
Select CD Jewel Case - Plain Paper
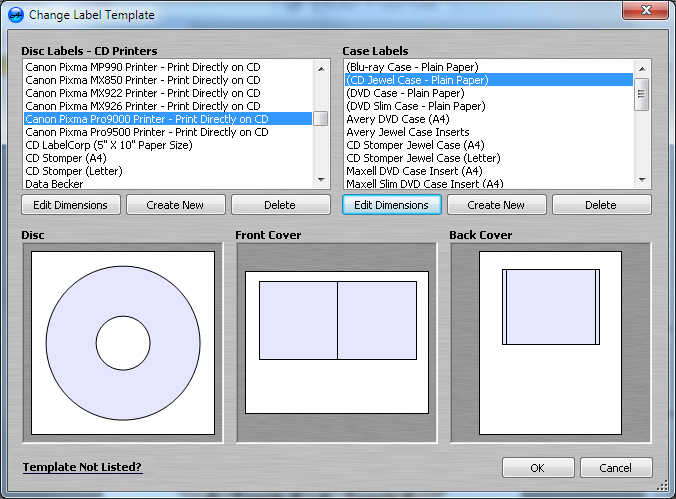(x=489, y=80)
